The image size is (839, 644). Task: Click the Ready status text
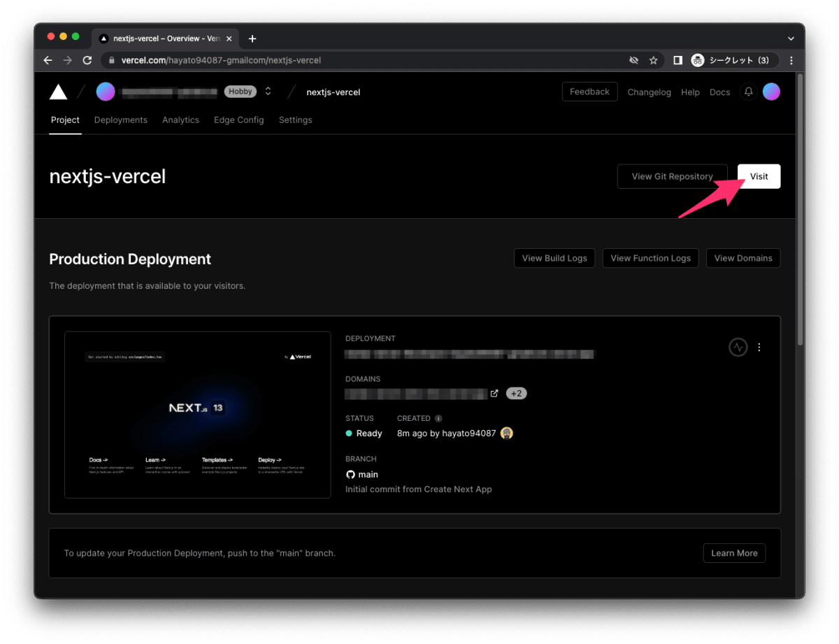click(369, 434)
